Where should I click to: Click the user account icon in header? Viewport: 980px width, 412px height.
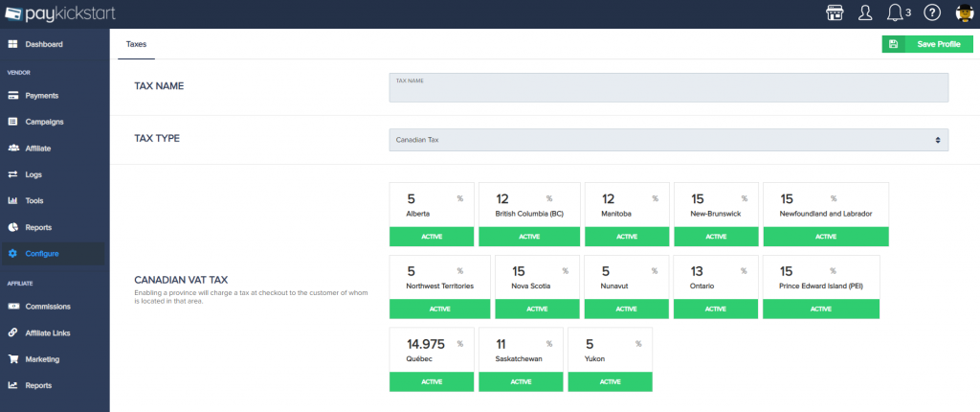point(865,12)
